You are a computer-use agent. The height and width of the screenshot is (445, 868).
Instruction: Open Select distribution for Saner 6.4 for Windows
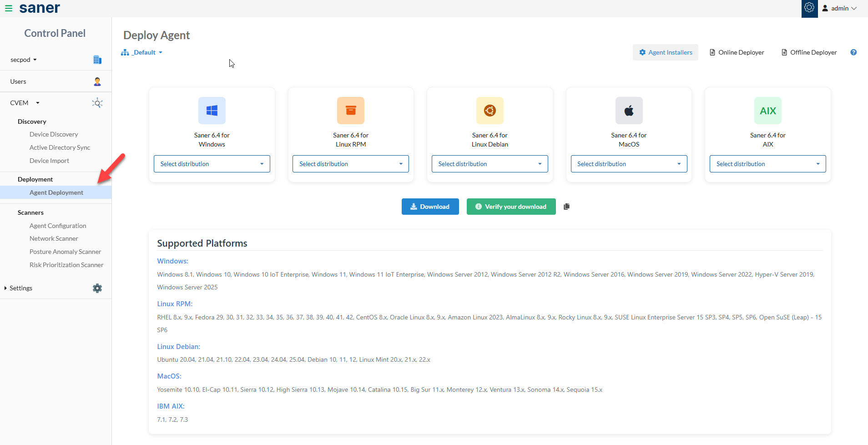(x=212, y=163)
